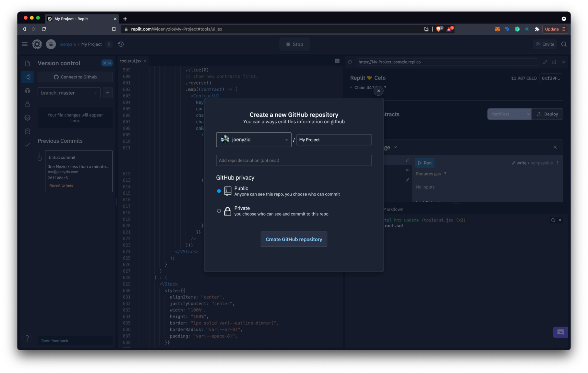The image size is (588, 373).
Task: Click the pencil icon beside the webview URL
Action: click(545, 62)
